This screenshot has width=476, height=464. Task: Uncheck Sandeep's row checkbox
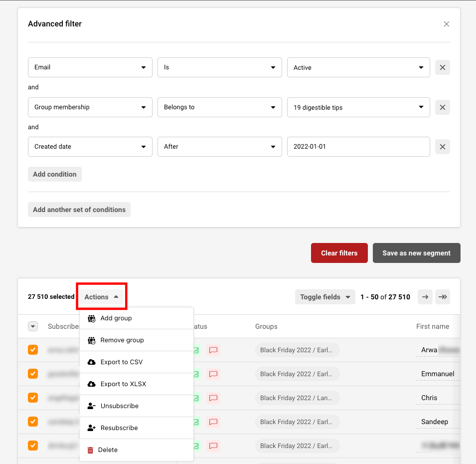(33, 422)
